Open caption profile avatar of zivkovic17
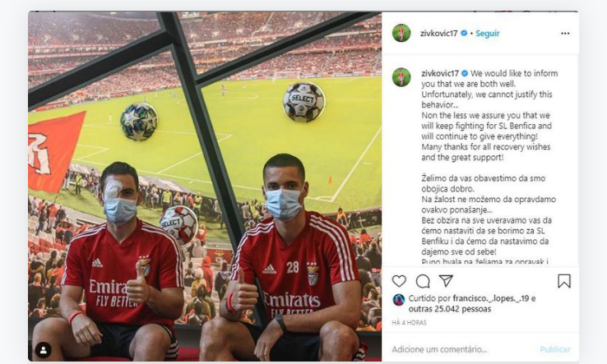 (x=401, y=77)
